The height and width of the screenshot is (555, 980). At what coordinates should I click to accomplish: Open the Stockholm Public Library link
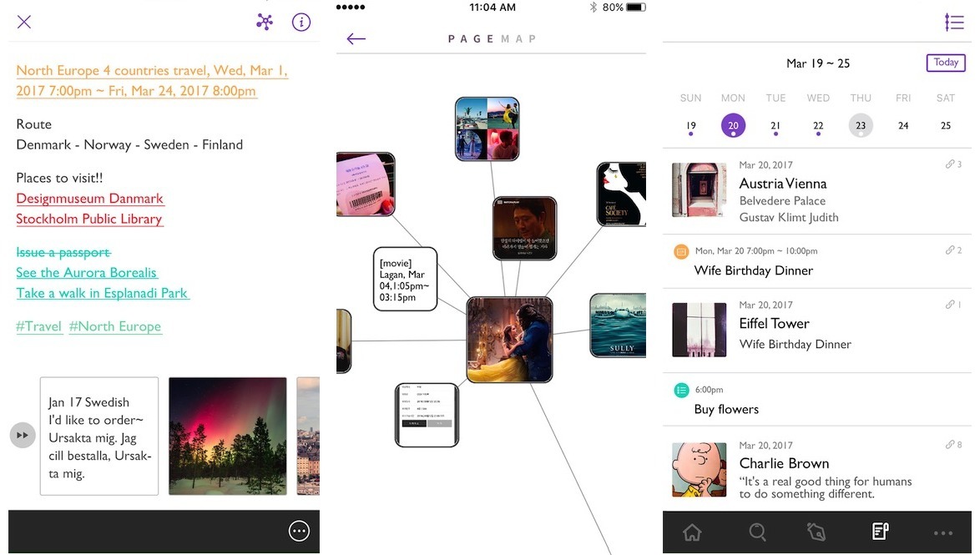click(89, 219)
